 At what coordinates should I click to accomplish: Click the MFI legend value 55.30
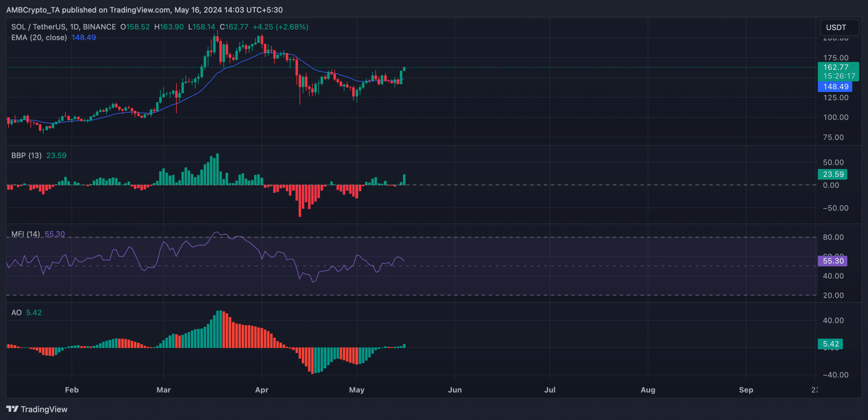[55, 234]
